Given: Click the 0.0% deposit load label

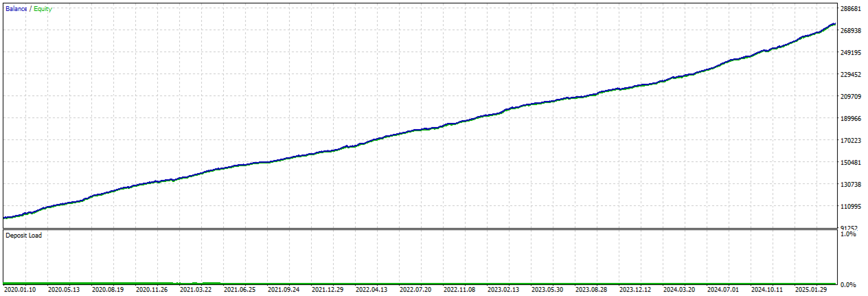Looking at the screenshot, I should click(848, 285).
